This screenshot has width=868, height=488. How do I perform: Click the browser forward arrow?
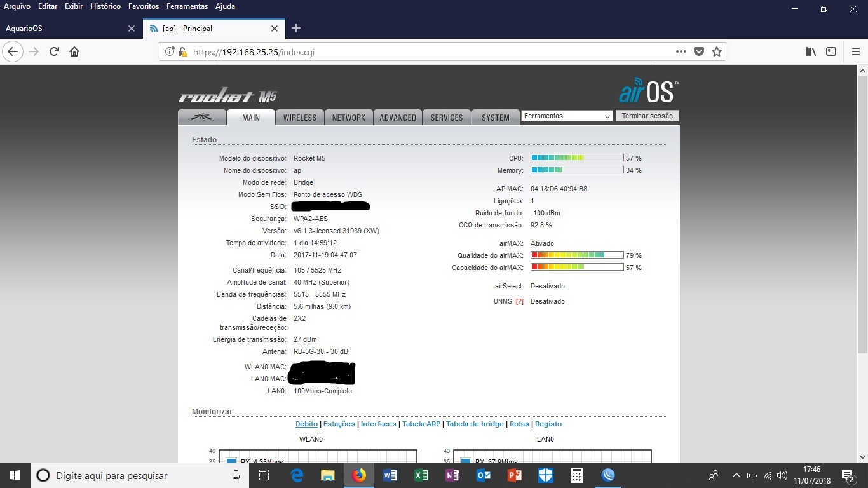(x=34, y=52)
